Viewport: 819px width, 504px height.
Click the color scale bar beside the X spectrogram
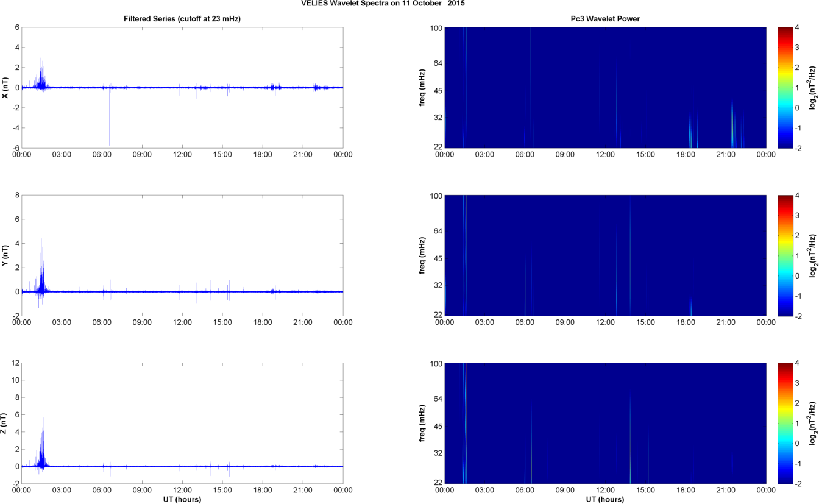click(785, 87)
